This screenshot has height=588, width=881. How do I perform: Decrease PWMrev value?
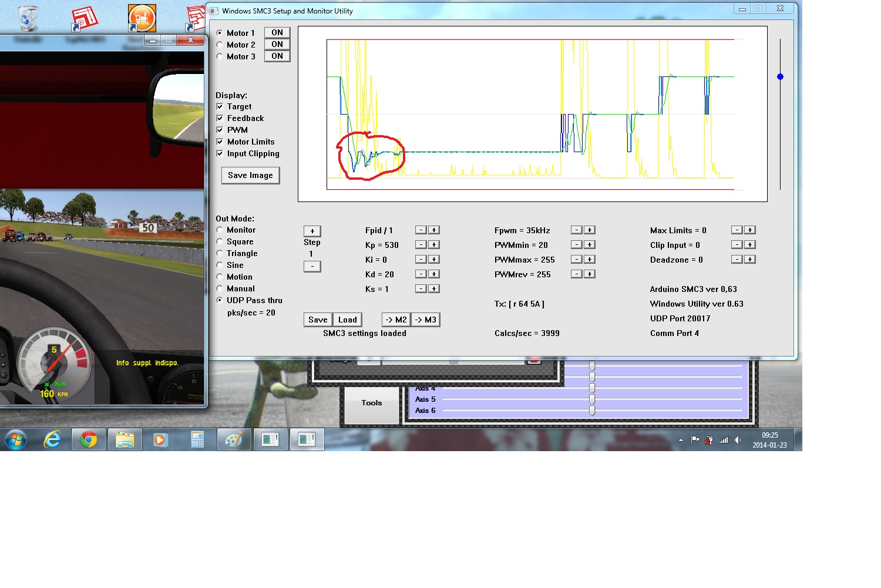pyautogui.click(x=576, y=274)
